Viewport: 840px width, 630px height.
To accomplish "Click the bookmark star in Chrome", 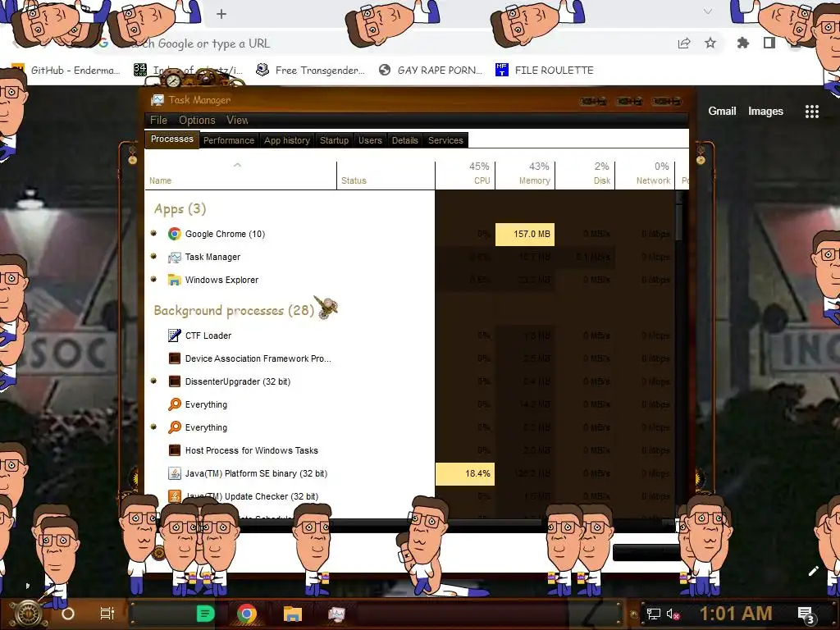I will tap(710, 43).
